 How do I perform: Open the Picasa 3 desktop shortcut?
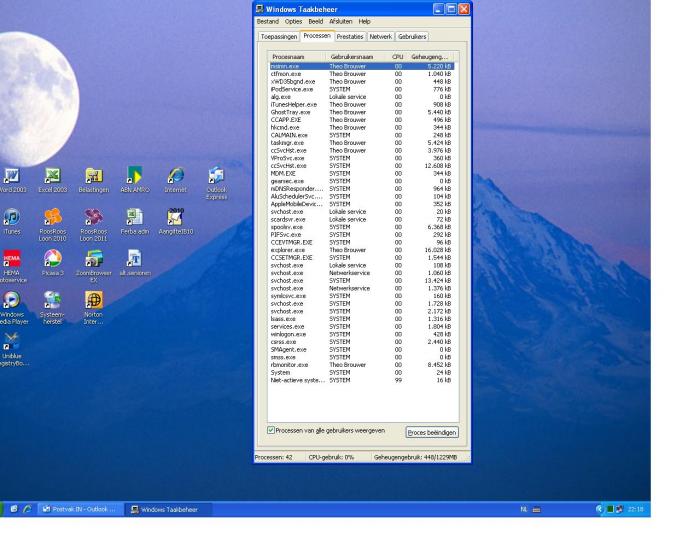click(52, 259)
